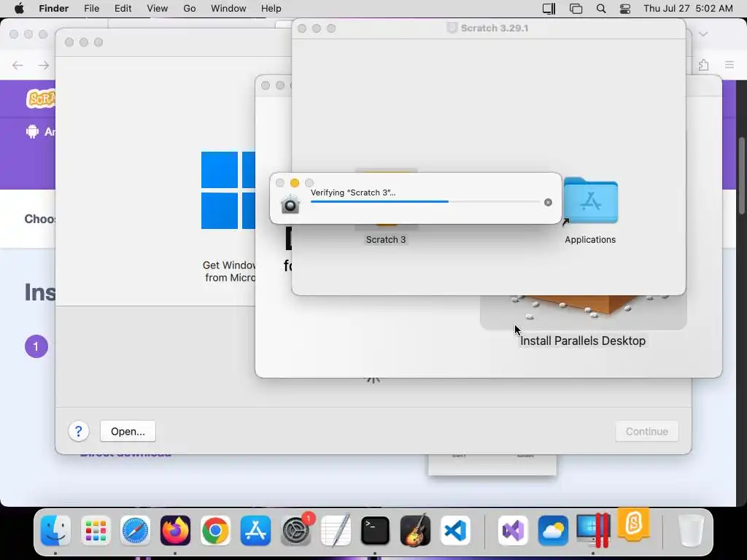Expand the browser tab list chevron
Viewport: 747px width, 560px height.
(x=703, y=34)
